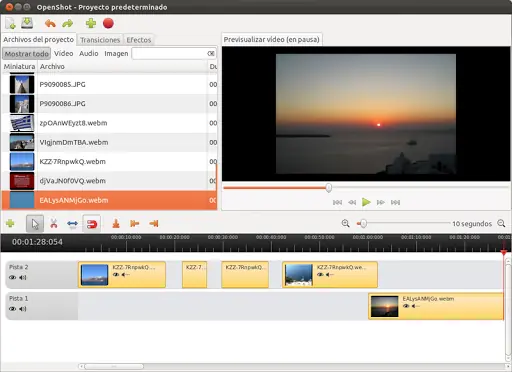The image size is (512, 372).
Task: Zoom in the timeline
Action: pyautogui.click(x=346, y=223)
